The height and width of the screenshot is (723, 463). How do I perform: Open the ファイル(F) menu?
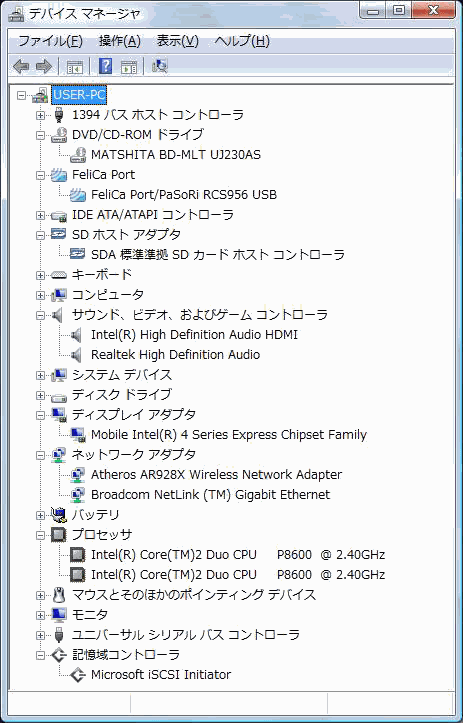[50, 41]
